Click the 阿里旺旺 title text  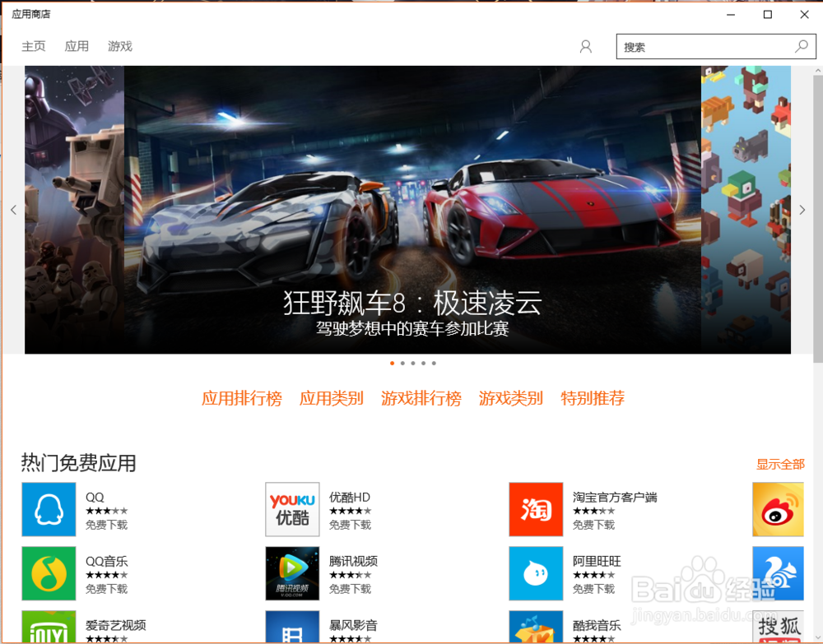597,561
